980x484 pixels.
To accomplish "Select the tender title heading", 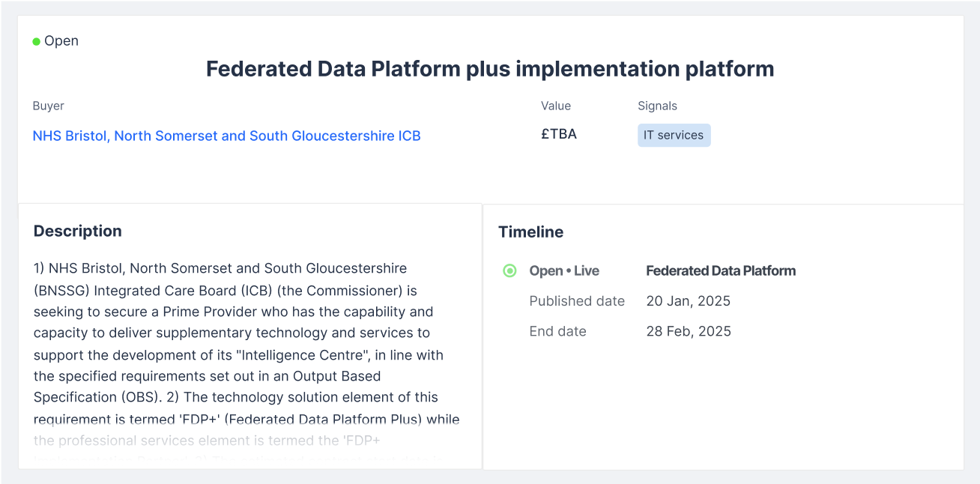I will (x=490, y=69).
